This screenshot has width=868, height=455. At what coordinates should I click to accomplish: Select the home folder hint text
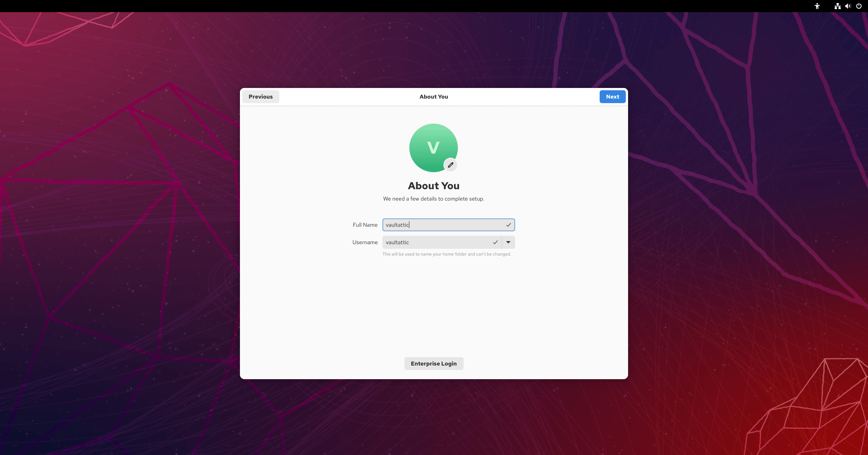pos(447,254)
